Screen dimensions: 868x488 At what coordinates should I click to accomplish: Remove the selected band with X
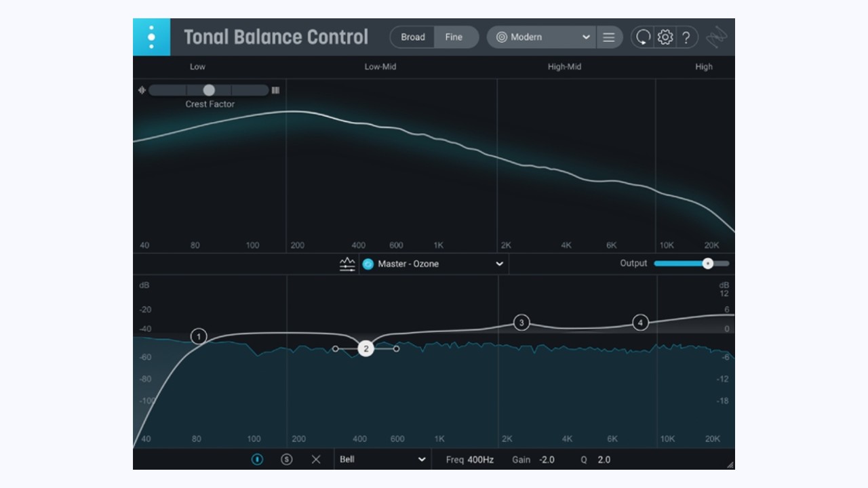tap(316, 460)
